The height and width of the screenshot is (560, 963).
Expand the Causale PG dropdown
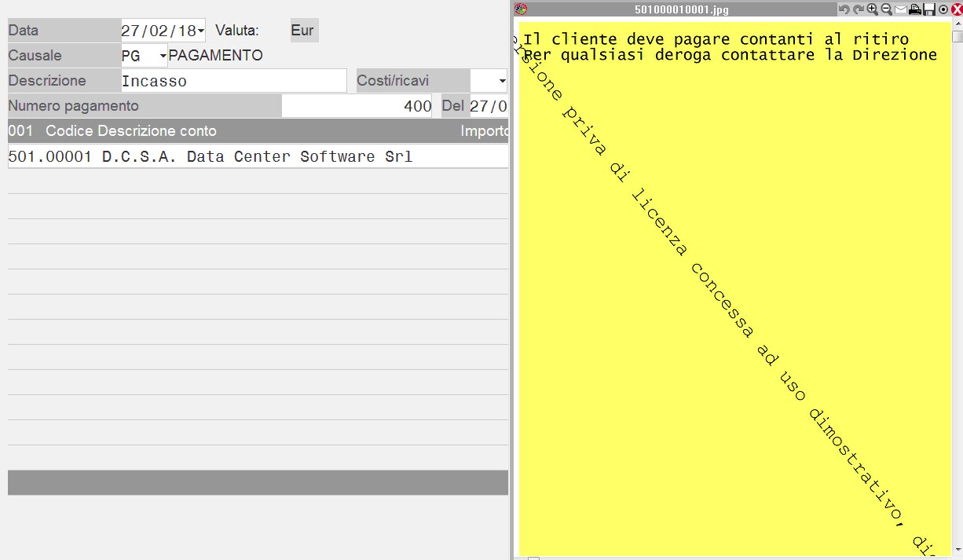(163, 56)
